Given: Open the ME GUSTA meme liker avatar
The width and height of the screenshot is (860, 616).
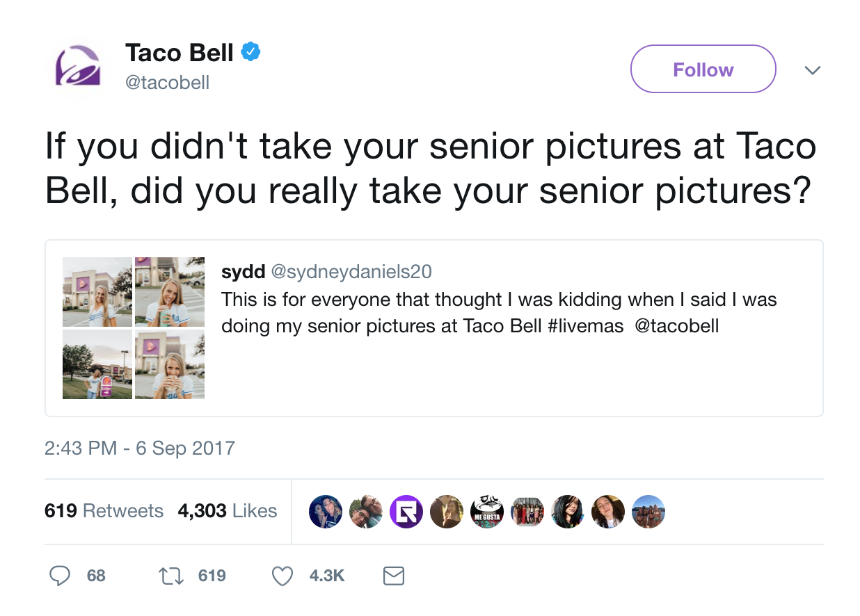Looking at the screenshot, I should [x=487, y=512].
